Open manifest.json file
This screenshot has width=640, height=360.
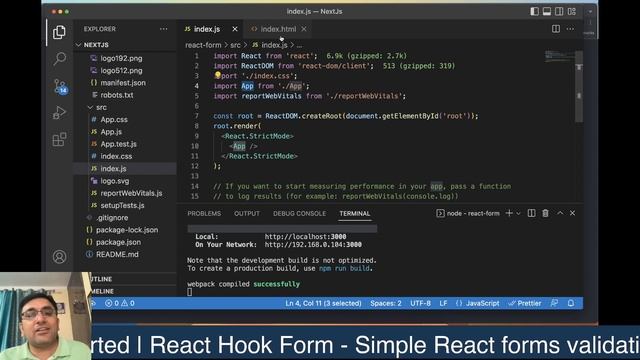pos(123,83)
